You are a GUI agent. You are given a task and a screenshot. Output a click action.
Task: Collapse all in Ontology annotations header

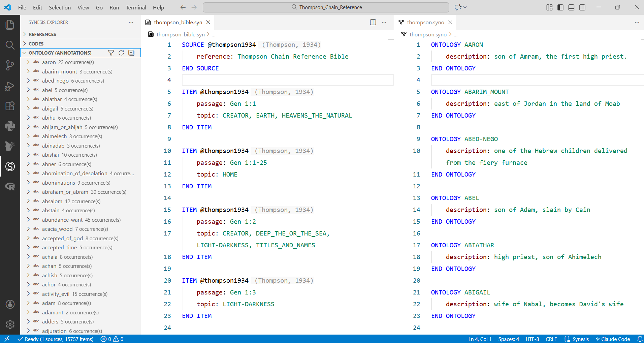(x=131, y=53)
